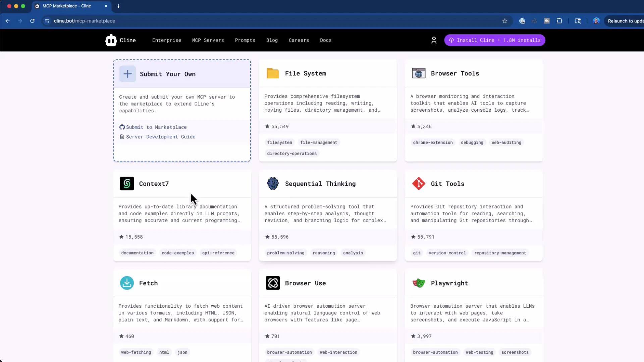Click the Fetch download icon
Image resolution: width=644 pixels, height=362 pixels.
pyautogui.click(x=127, y=283)
